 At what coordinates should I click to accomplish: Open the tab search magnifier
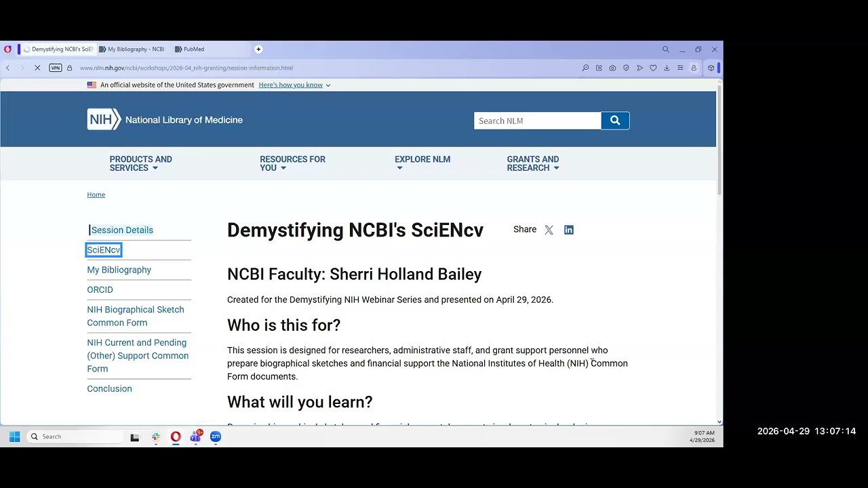666,49
